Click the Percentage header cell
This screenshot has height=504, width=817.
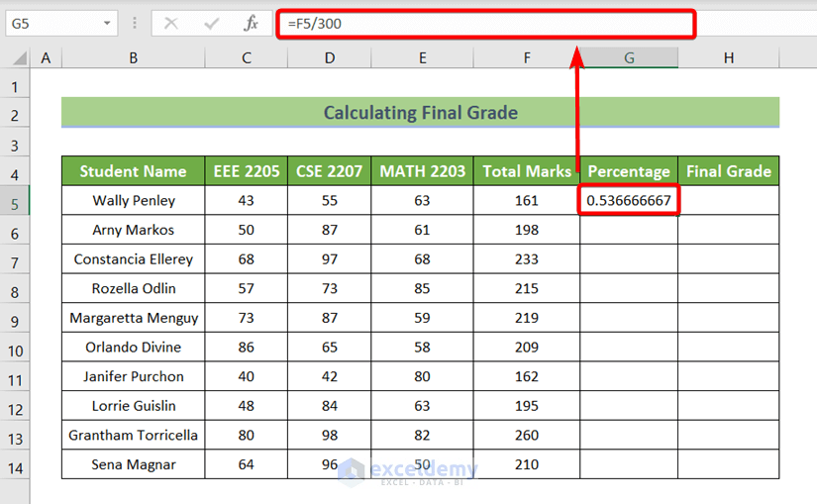pos(629,171)
